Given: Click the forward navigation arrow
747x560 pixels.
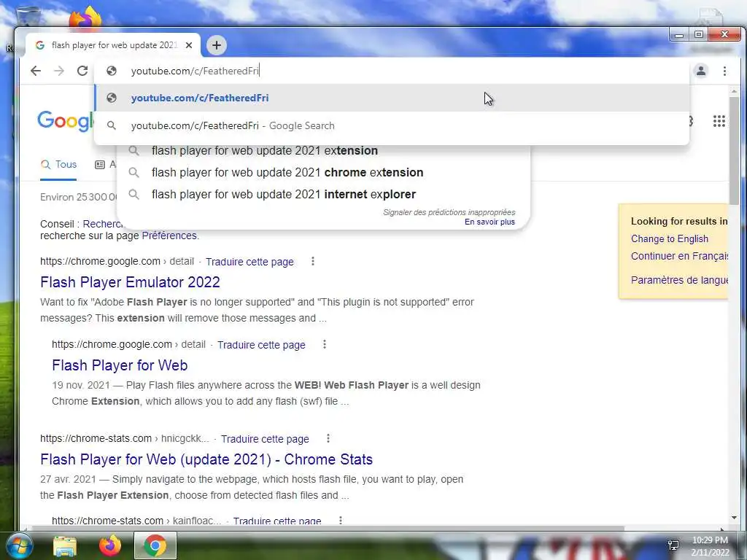Looking at the screenshot, I should click(59, 71).
